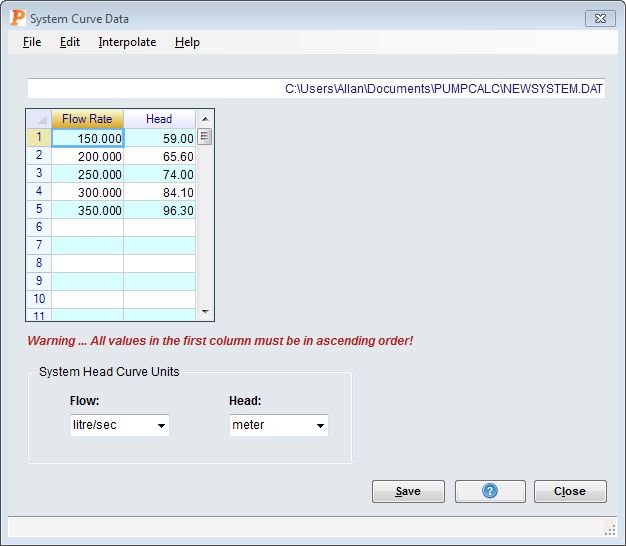Select head cell 65.60
This screenshot has height=546, width=626.
coord(160,156)
